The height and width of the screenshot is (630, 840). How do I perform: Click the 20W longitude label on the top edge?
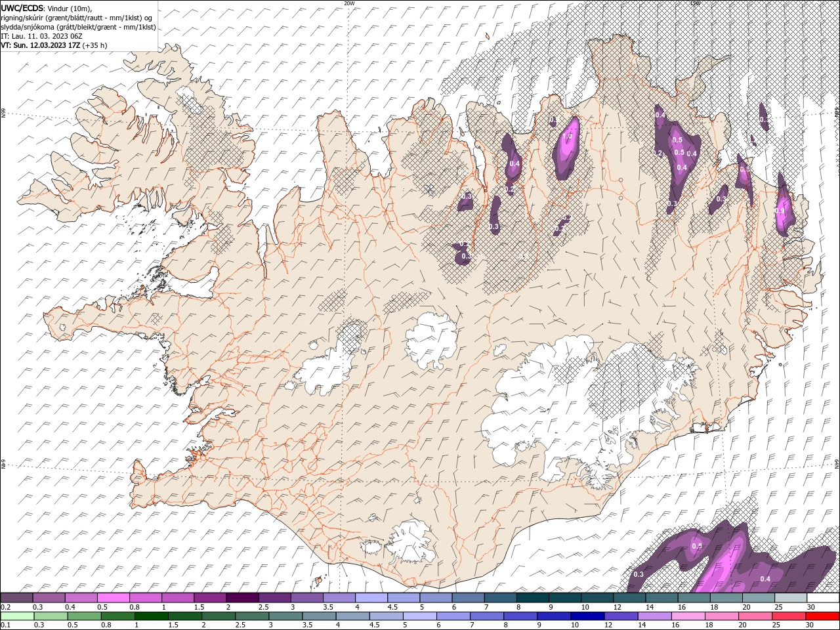click(x=349, y=3)
